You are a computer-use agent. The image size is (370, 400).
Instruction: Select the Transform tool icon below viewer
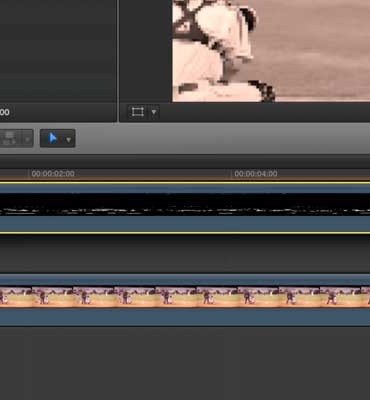(x=138, y=112)
